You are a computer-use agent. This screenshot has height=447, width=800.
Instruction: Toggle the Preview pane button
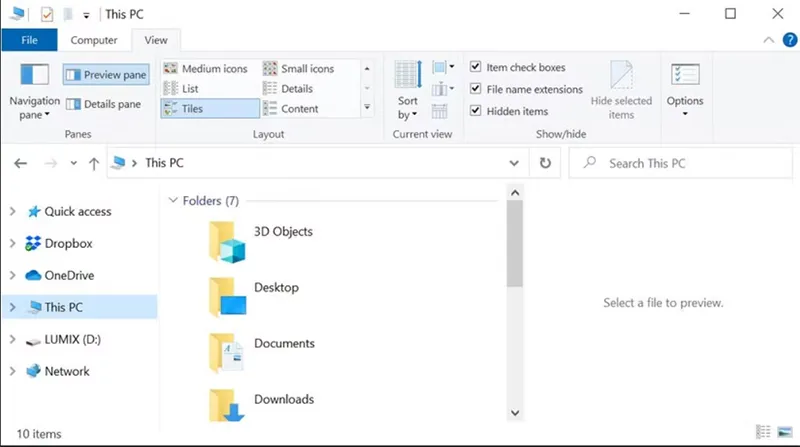(106, 74)
